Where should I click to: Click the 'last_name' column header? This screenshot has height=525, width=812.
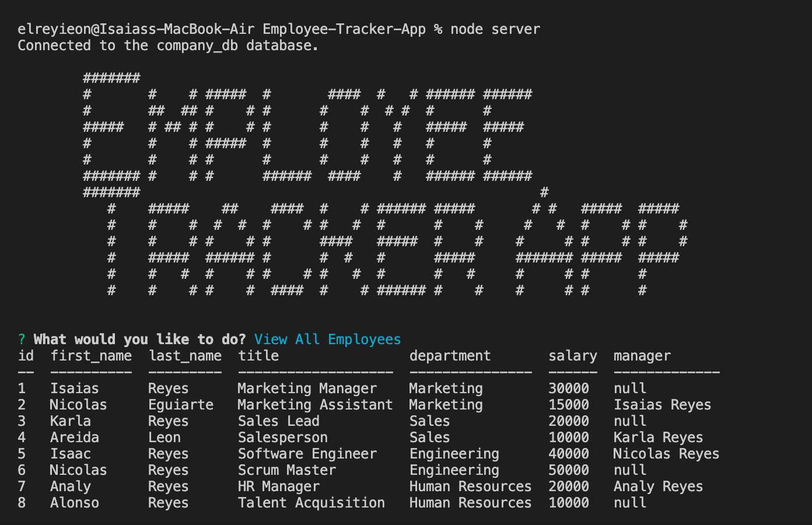pos(185,356)
